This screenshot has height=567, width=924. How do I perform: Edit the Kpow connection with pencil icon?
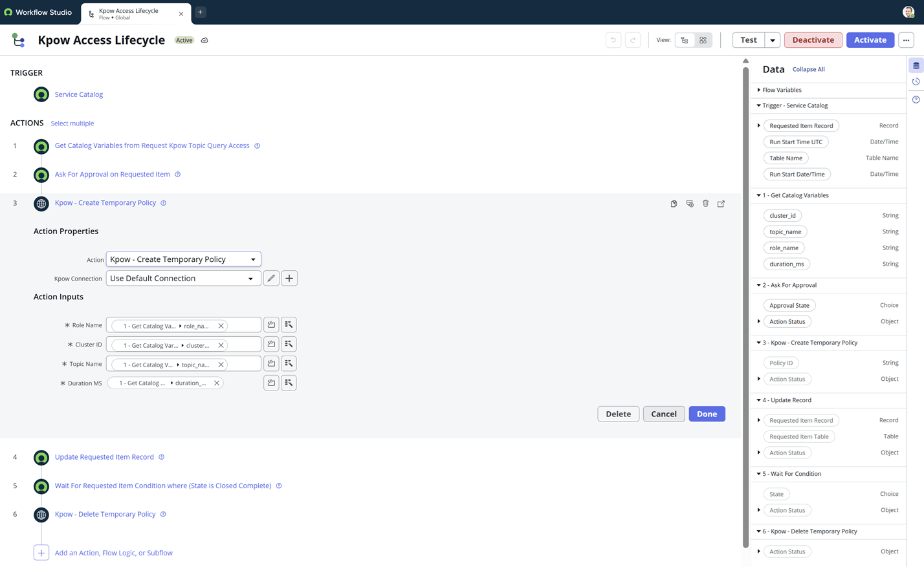(271, 279)
